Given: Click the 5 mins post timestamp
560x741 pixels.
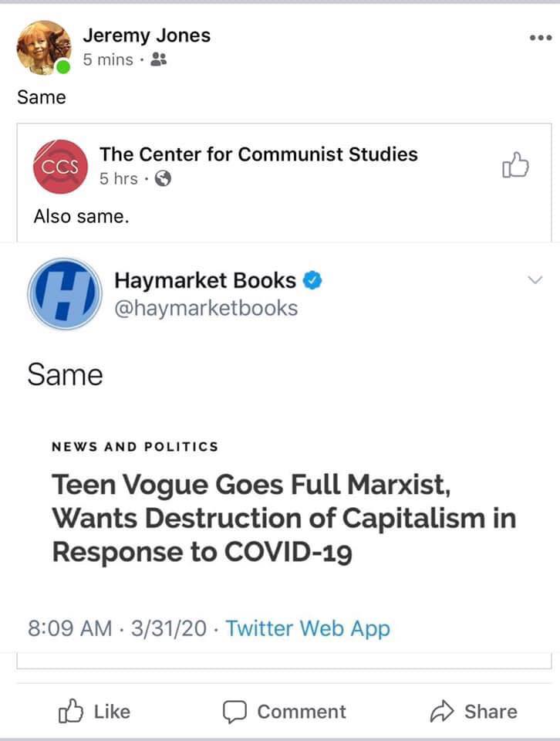Looking at the screenshot, I should (x=108, y=59).
